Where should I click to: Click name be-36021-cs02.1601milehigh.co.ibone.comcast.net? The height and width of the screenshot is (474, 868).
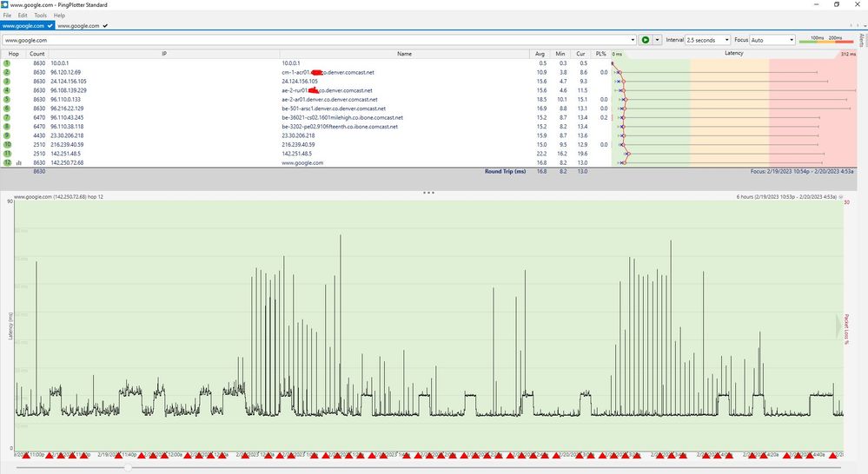tap(342, 117)
